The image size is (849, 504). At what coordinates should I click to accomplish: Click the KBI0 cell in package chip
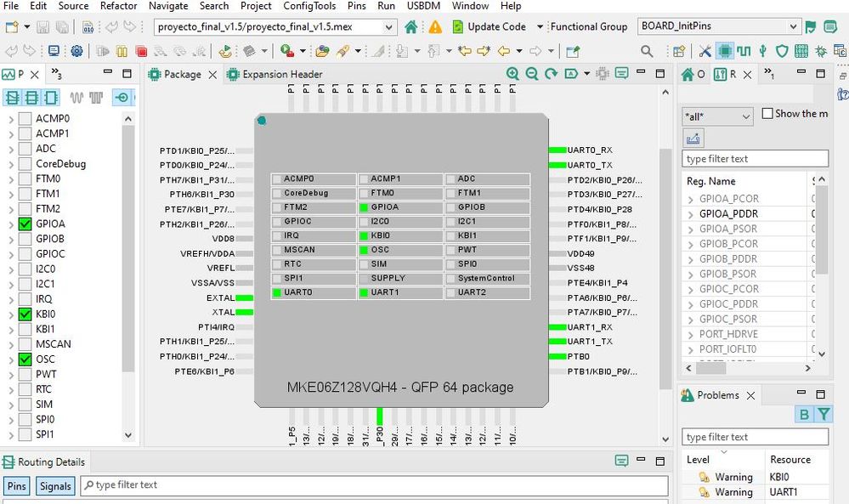[400, 235]
